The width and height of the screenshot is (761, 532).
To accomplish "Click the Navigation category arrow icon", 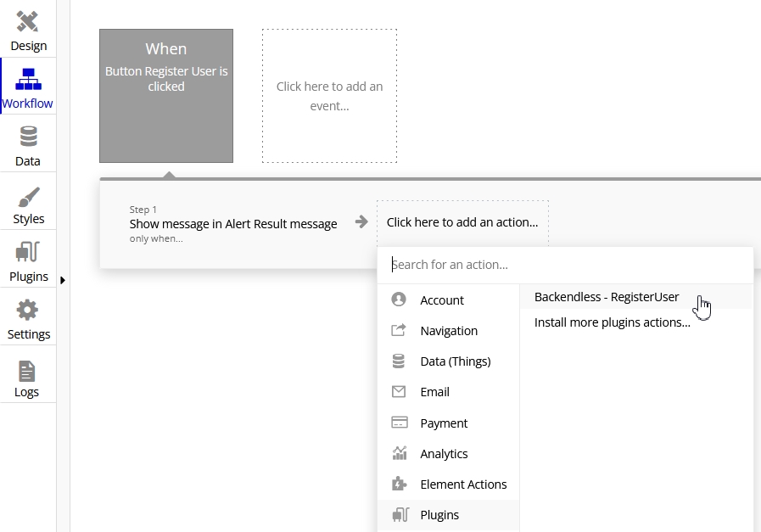I will point(399,330).
